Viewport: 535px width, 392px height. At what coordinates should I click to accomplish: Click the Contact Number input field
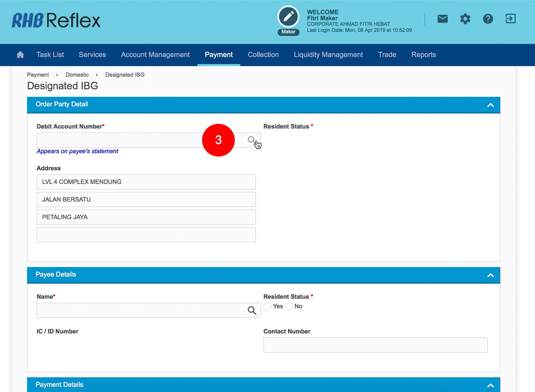tap(375, 345)
